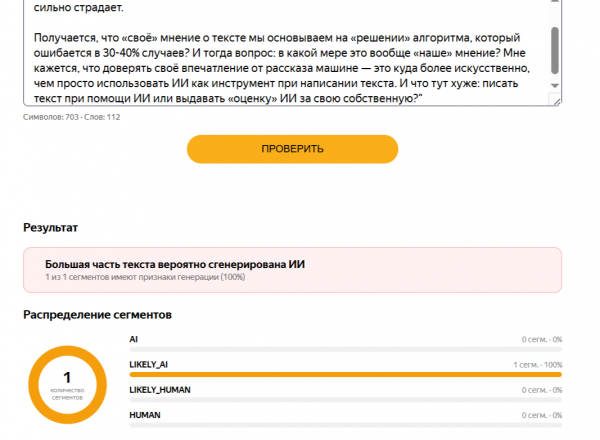This screenshot has height=440, width=600.
Task: Click the pink result banner heading text
Action: 175,264
